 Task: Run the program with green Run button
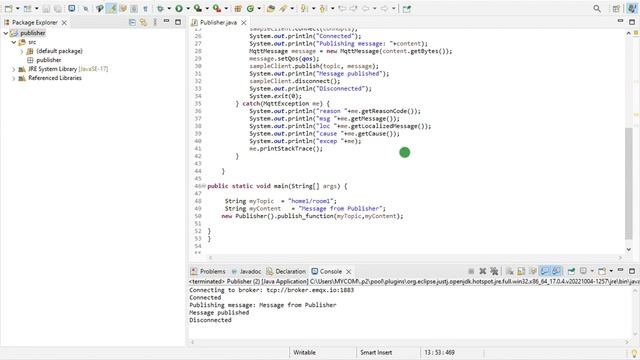tap(179, 9)
